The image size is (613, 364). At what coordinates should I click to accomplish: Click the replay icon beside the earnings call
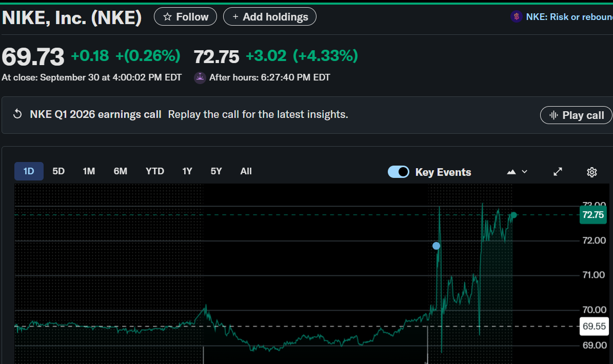click(17, 114)
